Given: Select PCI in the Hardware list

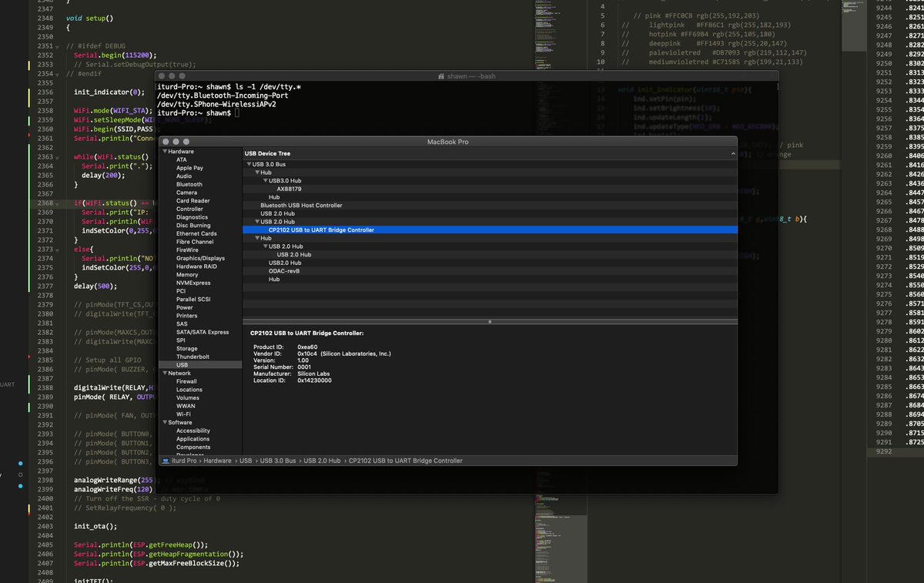Looking at the screenshot, I should click(181, 291).
